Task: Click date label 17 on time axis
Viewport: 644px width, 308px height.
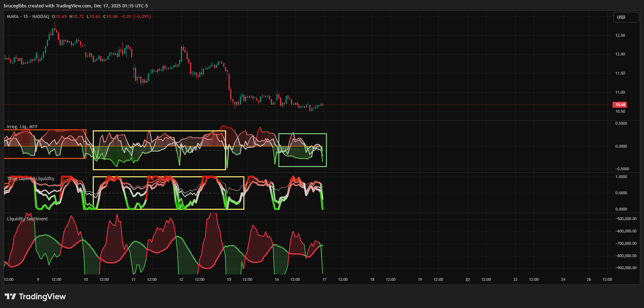Action: point(324,279)
